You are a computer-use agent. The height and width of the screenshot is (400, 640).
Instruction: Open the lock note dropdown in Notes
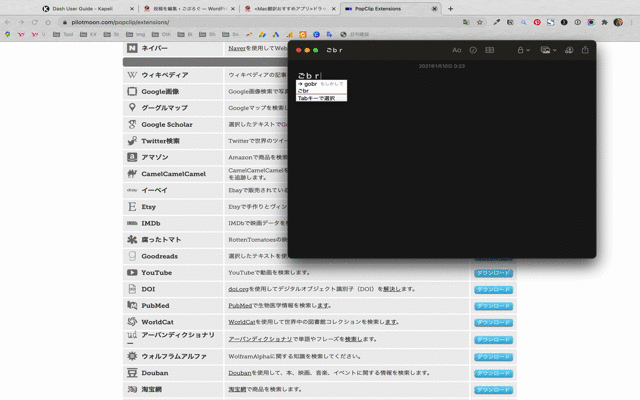pyautogui.click(x=523, y=50)
